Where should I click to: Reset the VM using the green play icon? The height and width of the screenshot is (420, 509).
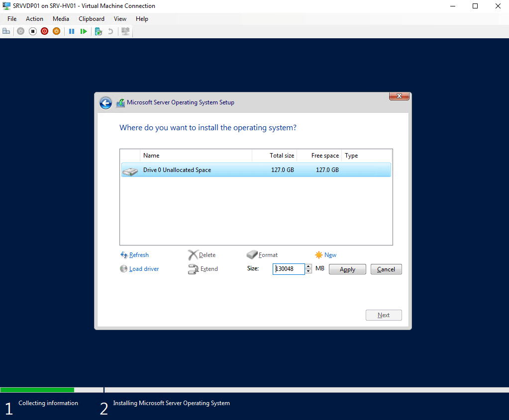click(84, 31)
